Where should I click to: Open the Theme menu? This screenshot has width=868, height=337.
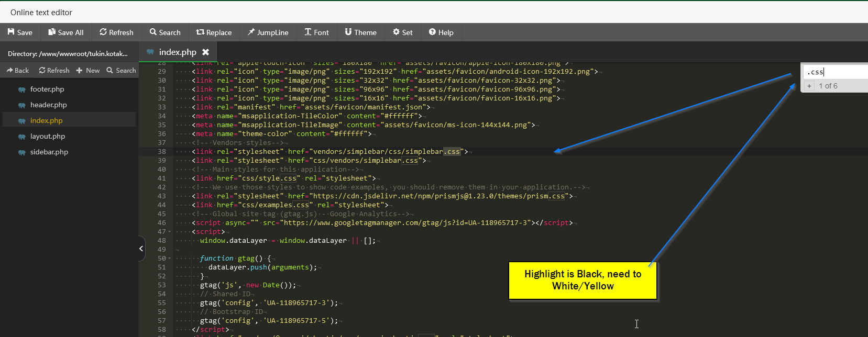point(360,32)
